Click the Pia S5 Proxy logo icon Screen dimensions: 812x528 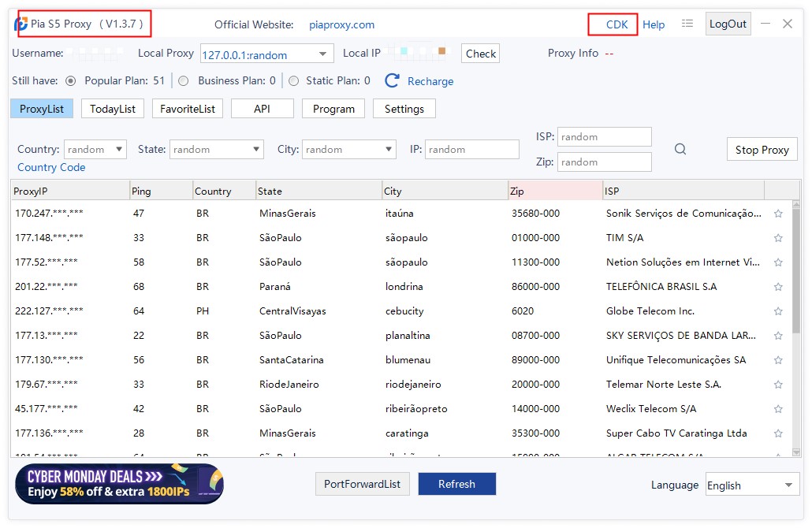coord(20,24)
